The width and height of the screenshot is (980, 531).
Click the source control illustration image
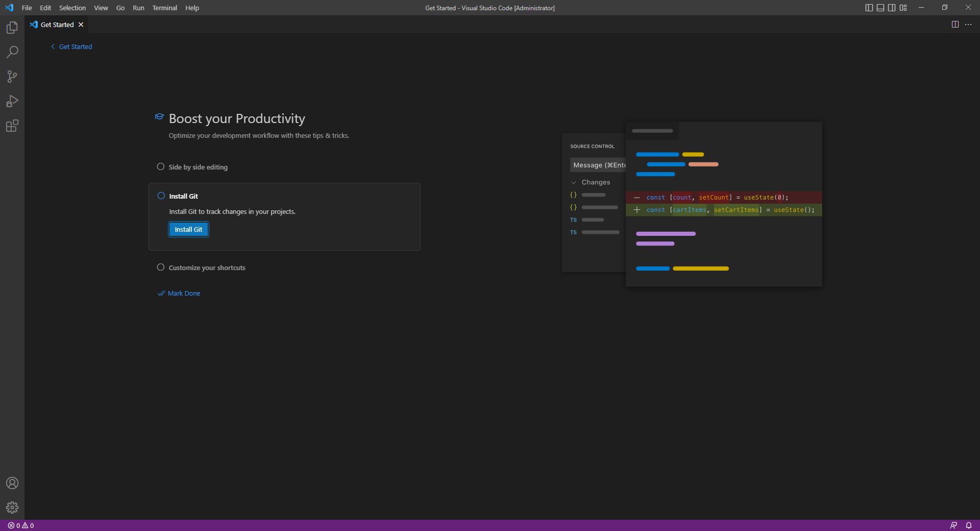point(692,204)
